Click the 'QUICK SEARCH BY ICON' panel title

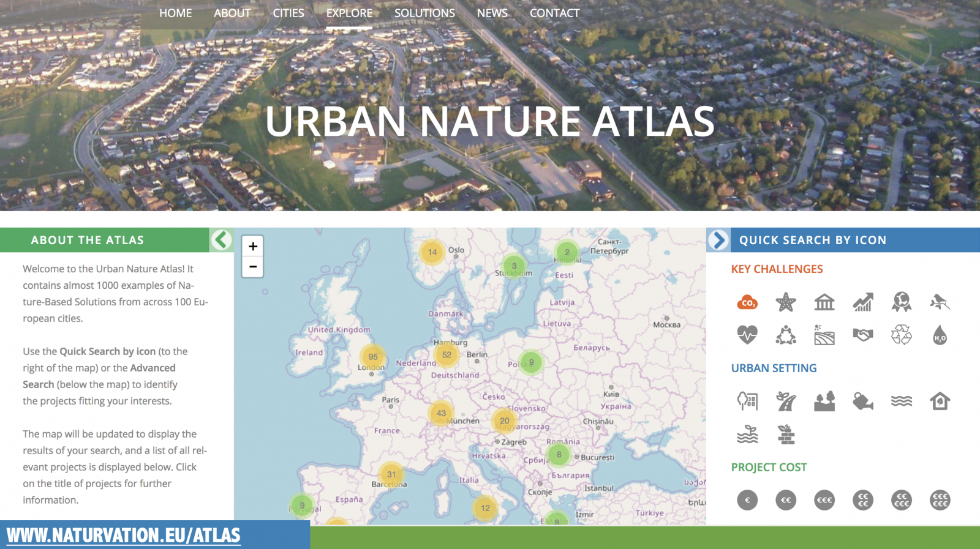tap(813, 241)
